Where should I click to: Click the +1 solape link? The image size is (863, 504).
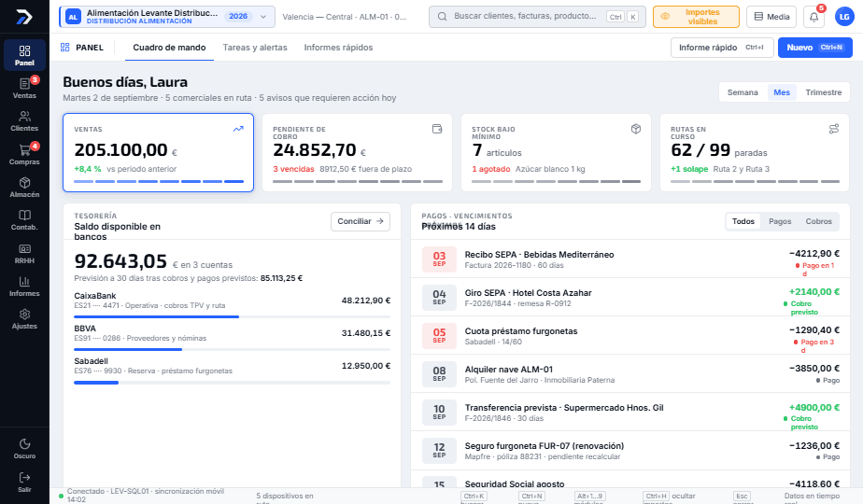click(x=689, y=169)
